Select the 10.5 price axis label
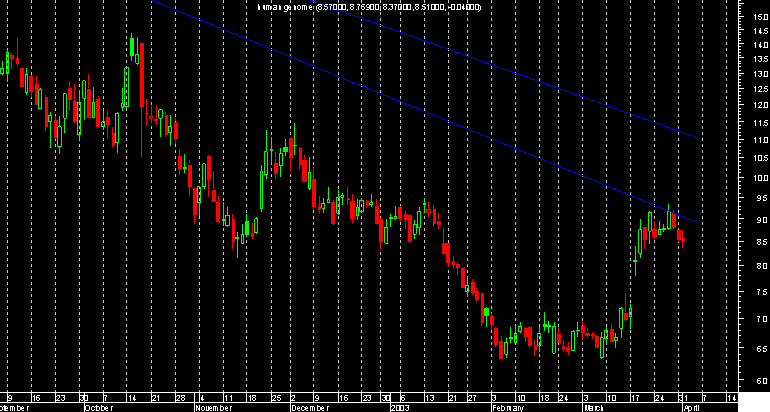Screen dimensions: 770x412 click(760, 158)
